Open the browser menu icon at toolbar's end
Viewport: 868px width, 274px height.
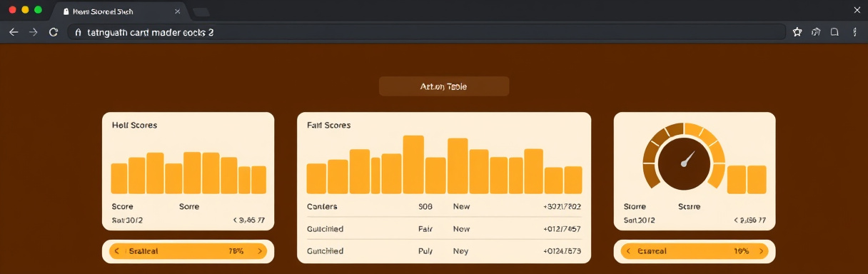click(854, 32)
